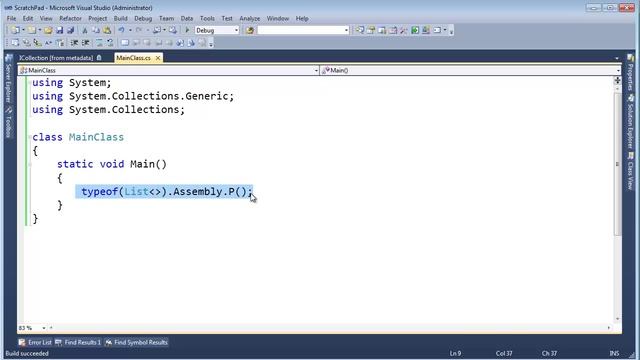Open the Class View side tab
640x360 pixels.
coord(631,171)
